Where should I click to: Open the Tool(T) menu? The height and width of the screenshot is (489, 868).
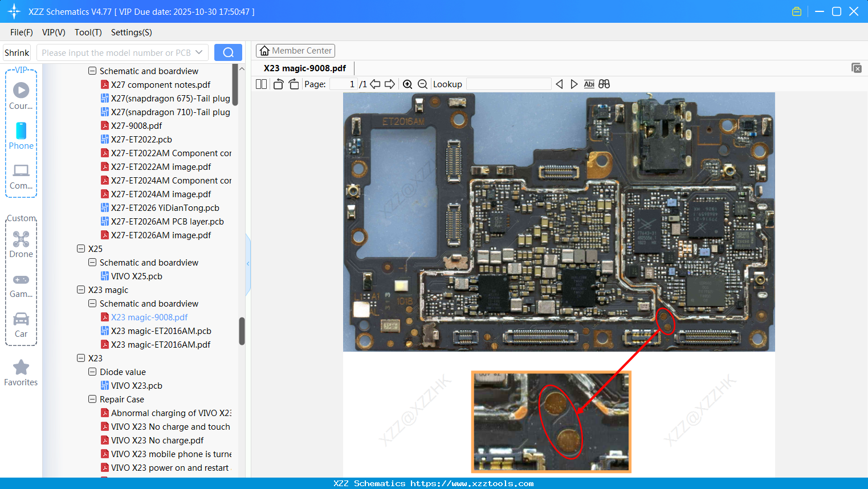click(x=88, y=32)
